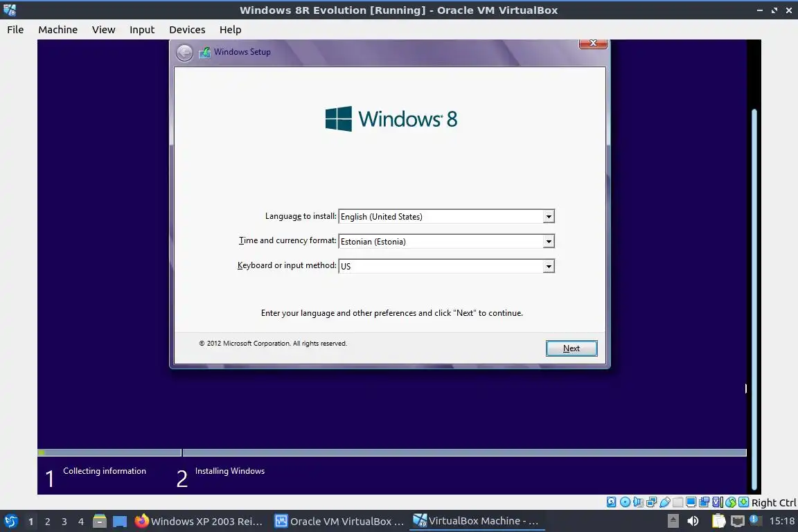Click the Right Ctrl host key indicator
The width and height of the screenshot is (798, 532).
(774, 502)
